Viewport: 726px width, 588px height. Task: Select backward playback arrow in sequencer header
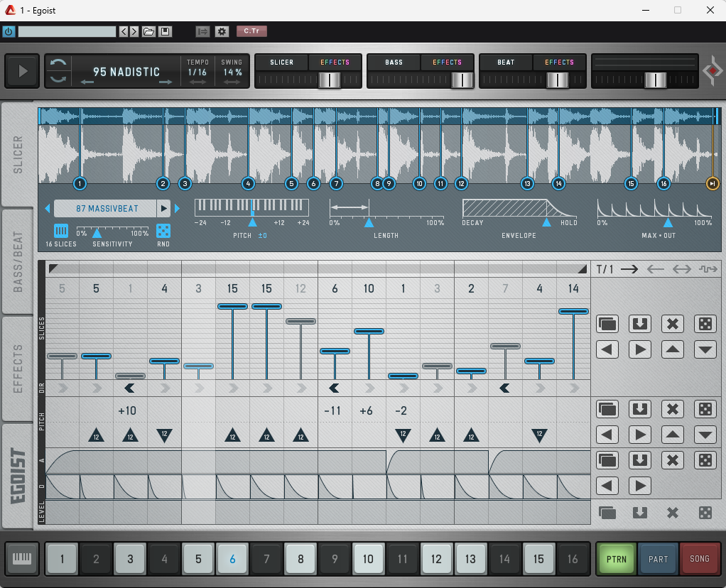tap(656, 269)
